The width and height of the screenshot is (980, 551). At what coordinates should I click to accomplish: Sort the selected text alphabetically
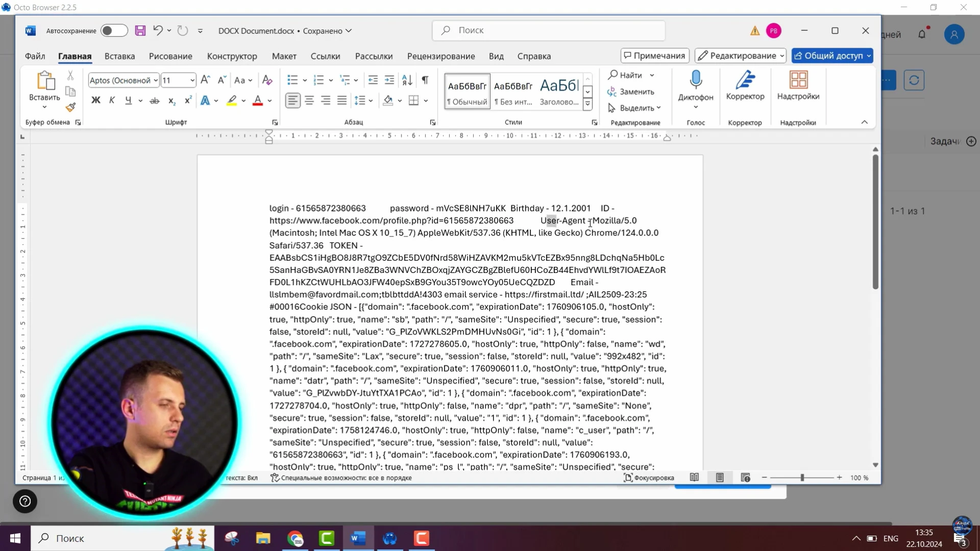[407, 80]
